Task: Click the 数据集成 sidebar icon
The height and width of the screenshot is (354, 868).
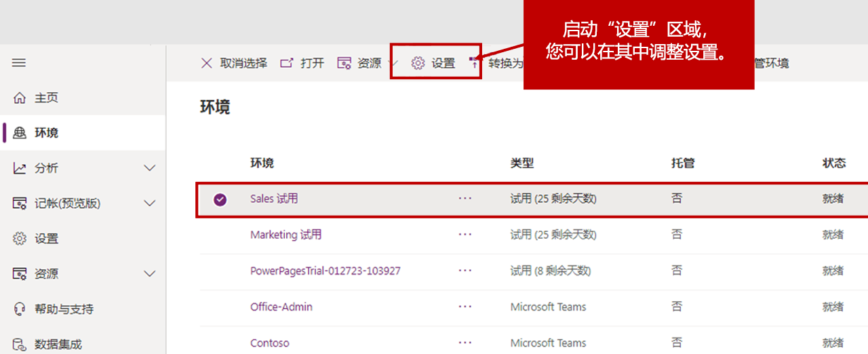Action: click(x=20, y=345)
